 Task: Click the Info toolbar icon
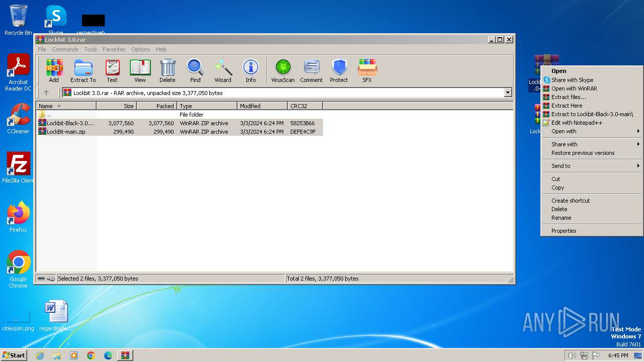pos(251,70)
